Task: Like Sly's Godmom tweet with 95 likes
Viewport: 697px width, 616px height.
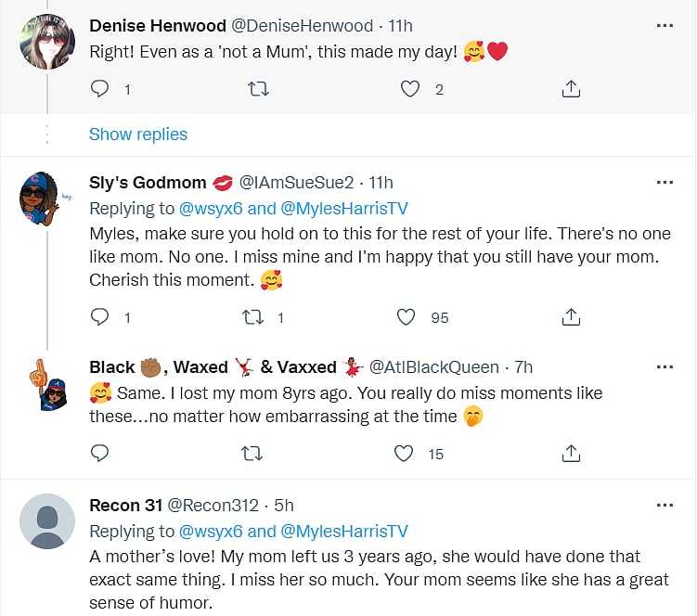Action: point(407,317)
